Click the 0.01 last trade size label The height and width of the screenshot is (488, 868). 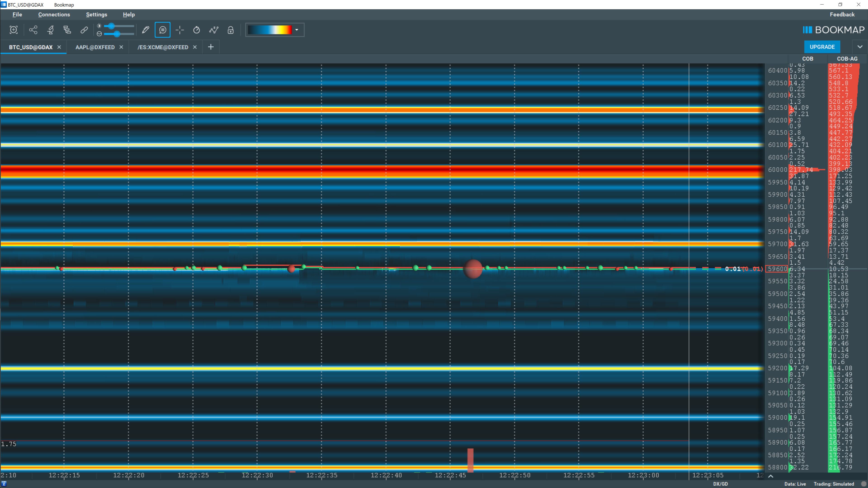point(733,269)
